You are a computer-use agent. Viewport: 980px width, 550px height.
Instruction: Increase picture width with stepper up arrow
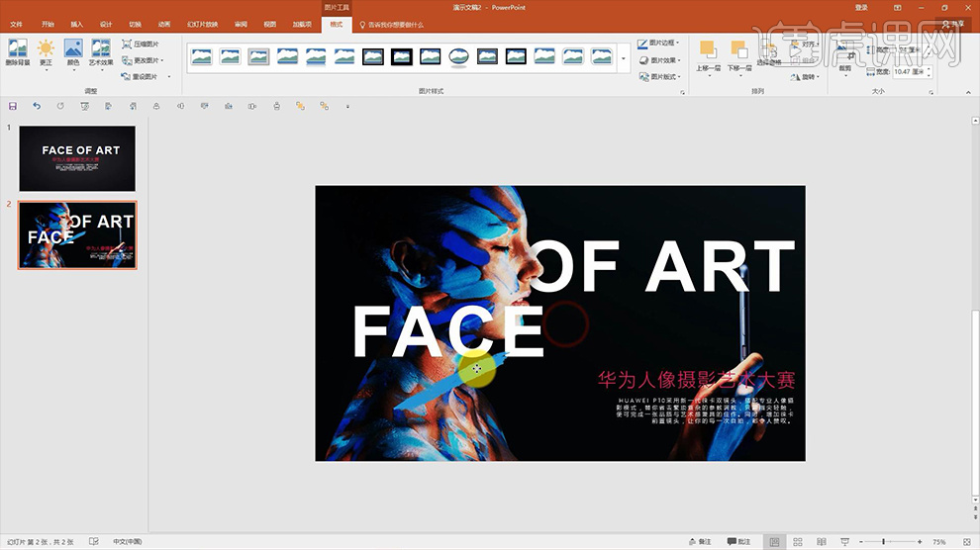[x=930, y=69]
